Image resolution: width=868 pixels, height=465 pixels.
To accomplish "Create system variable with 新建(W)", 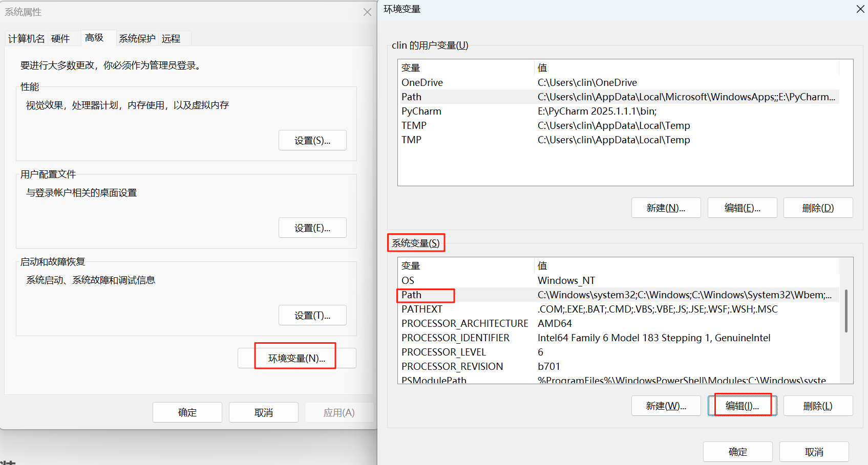I will (x=666, y=406).
